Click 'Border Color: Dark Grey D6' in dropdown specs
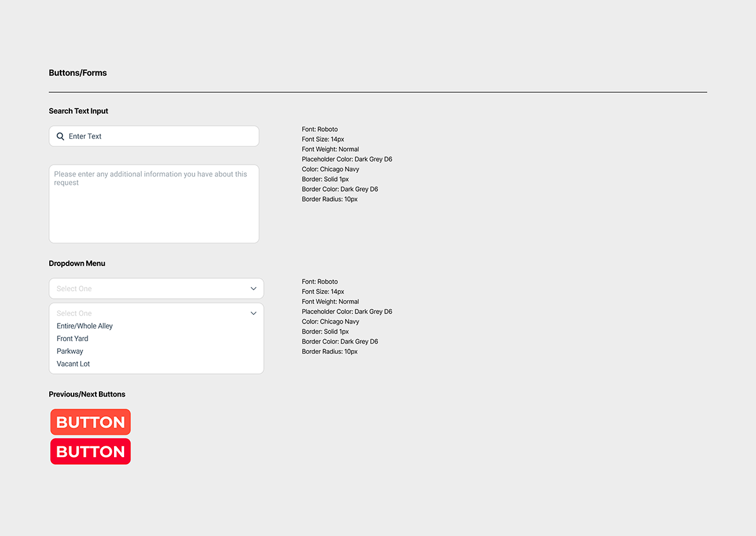This screenshot has height=536, width=756. 340,342
